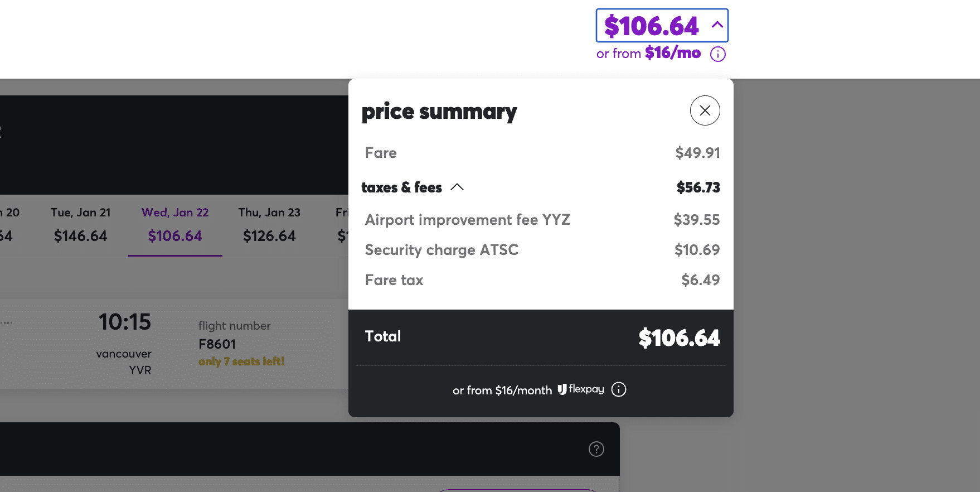The image size is (980, 492).
Task: Switch to Thu, Jan 23 fare tab
Action: pyautogui.click(x=269, y=225)
